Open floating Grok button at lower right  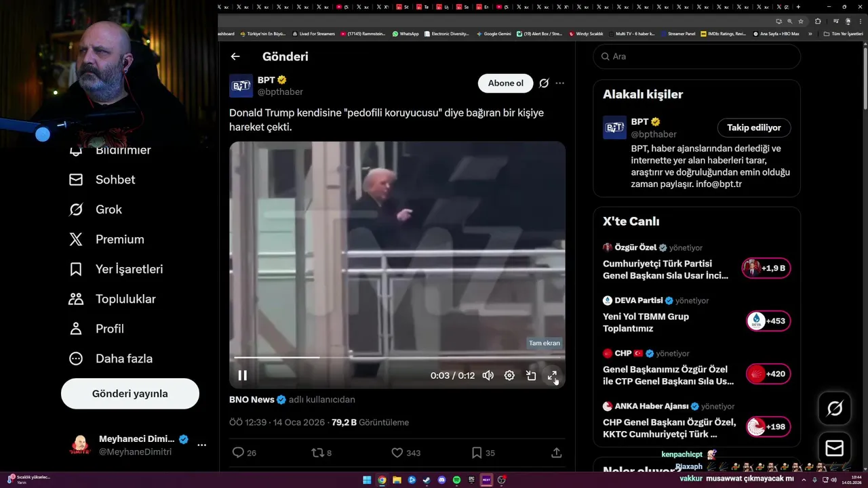835,408
